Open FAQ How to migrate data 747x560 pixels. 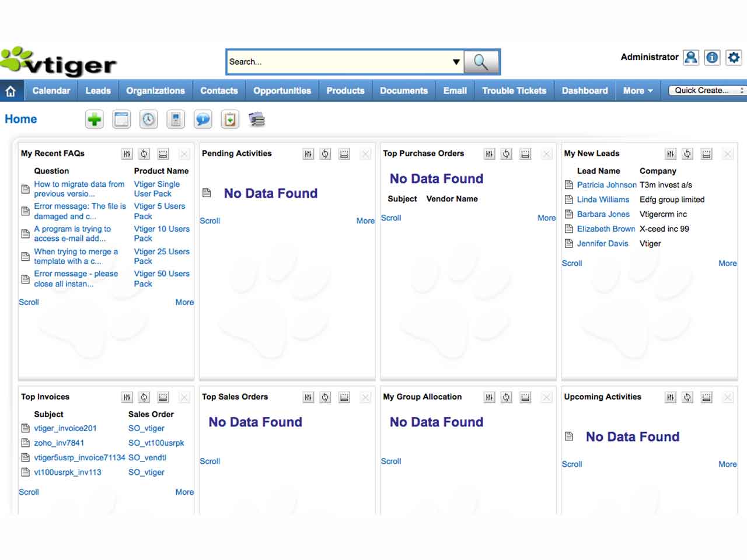(79, 189)
